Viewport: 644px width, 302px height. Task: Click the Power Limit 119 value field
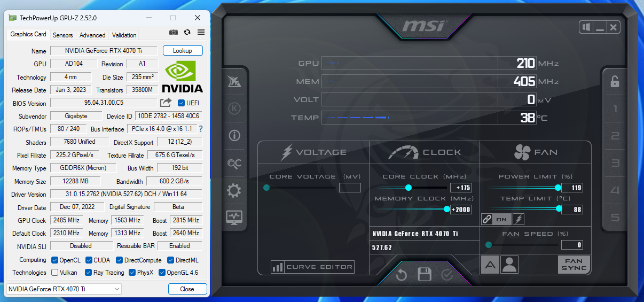point(572,188)
